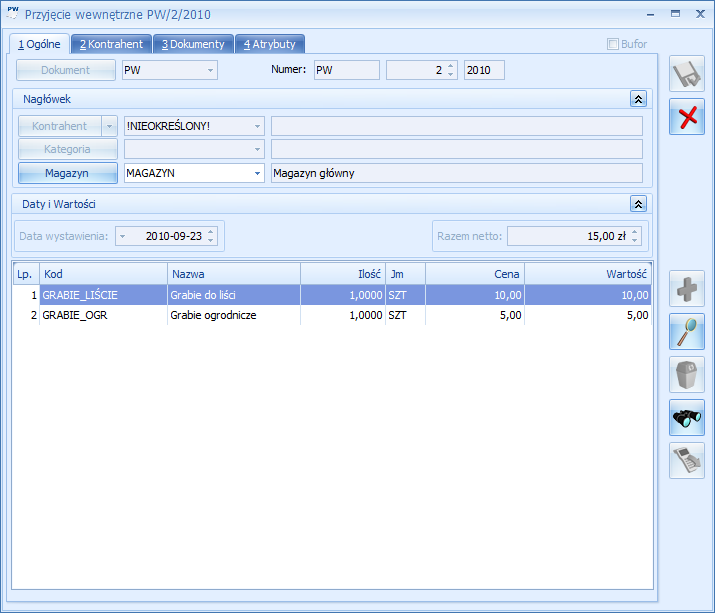The width and height of the screenshot is (715, 613).
Task: Open the !NIEOKREŚLONY! contractor dropdown
Action: click(257, 126)
